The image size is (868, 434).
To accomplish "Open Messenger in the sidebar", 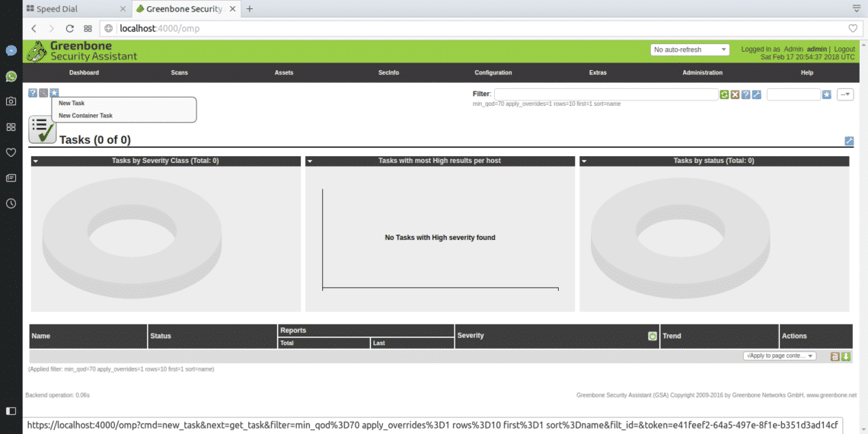I will [11, 50].
